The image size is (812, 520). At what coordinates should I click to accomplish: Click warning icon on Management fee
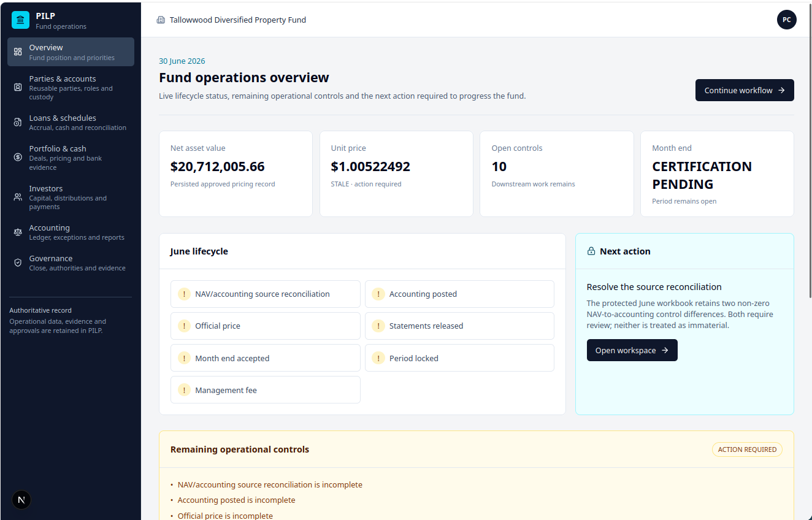click(184, 390)
